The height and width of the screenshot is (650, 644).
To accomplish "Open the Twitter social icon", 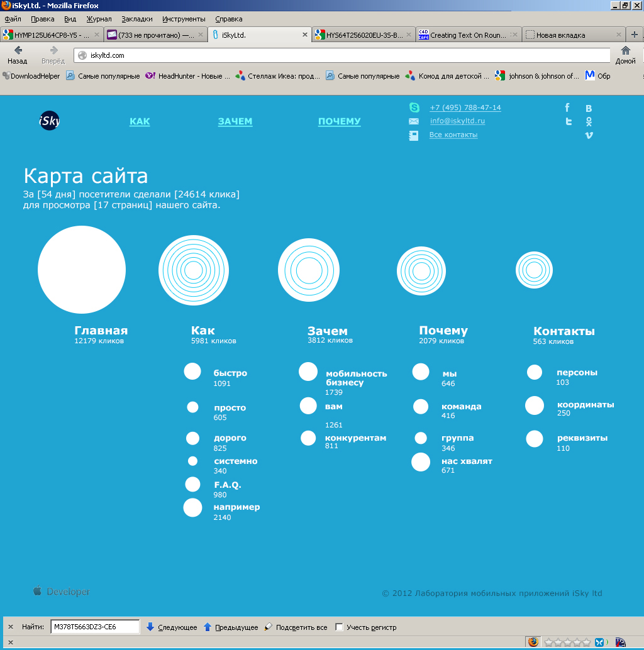I will (569, 121).
